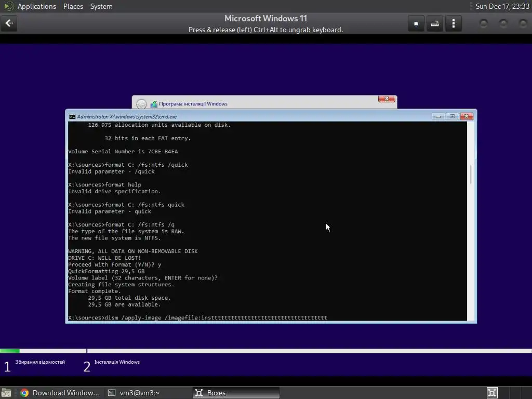The height and width of the screenshot is (399, 532).
Task: Click 'Proceed with Format (Y/N)? y' line
Action: pyautogui.click(x=115, y=264)
